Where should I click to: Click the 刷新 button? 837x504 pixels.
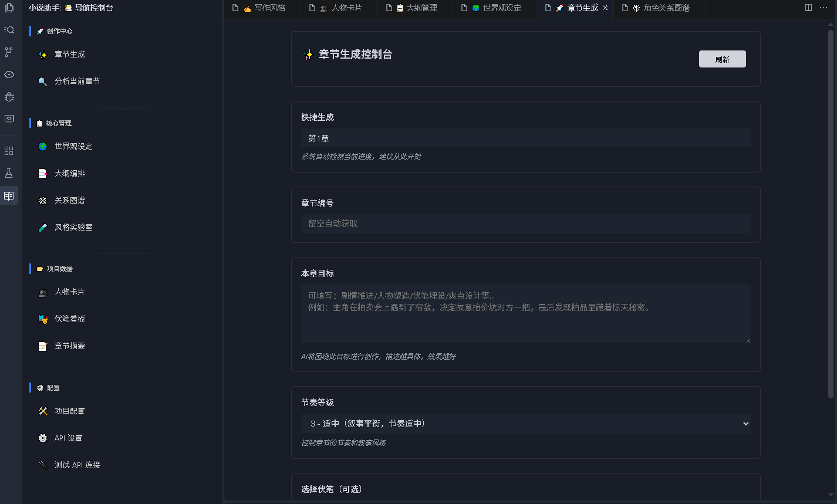pos(722,59)
